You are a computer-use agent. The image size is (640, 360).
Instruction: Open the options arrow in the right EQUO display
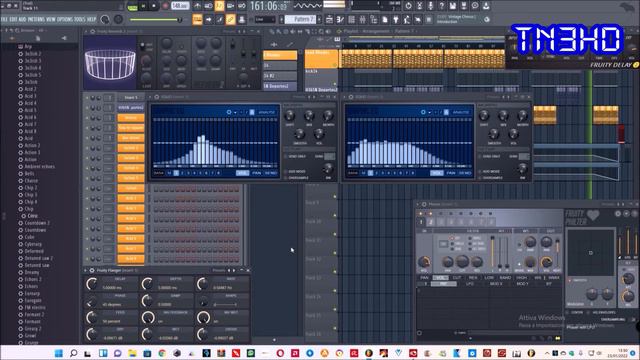click(430, 112)
